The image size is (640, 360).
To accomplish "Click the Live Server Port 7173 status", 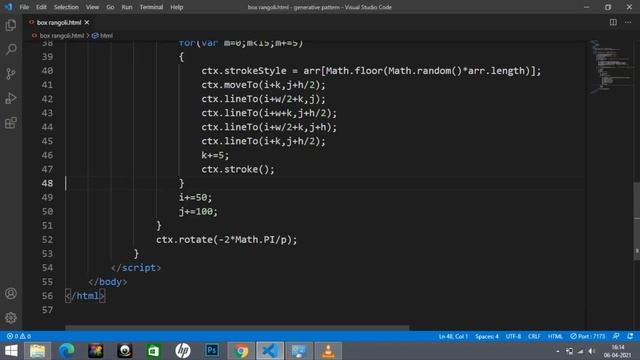I will pyautogui.click(x=588, y=336).
